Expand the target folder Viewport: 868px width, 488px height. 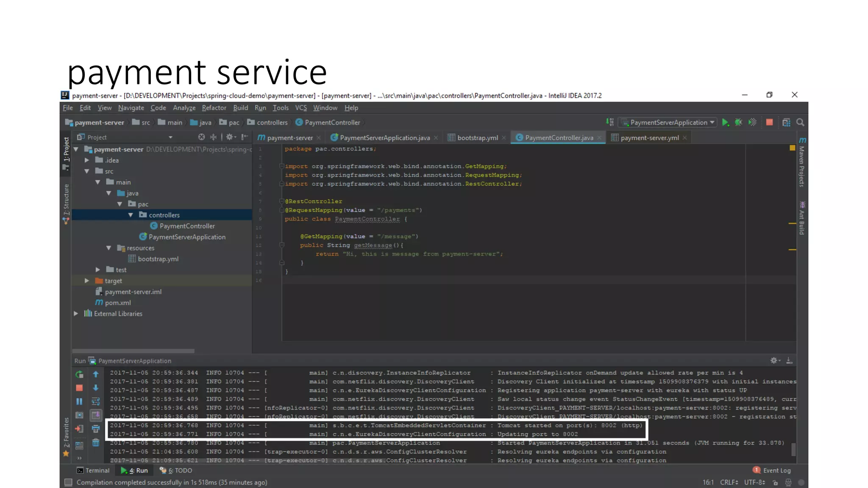point(87,281)
